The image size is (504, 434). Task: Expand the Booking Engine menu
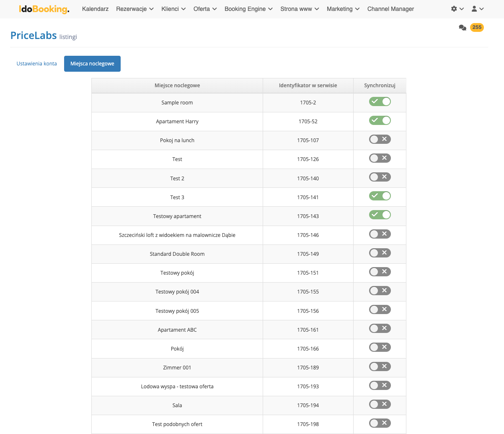point(248,9)
